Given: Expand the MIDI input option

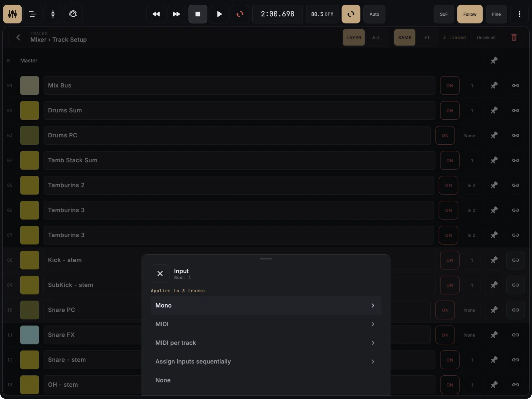Looking at the screenshot, I should click(x=266, y=324).
